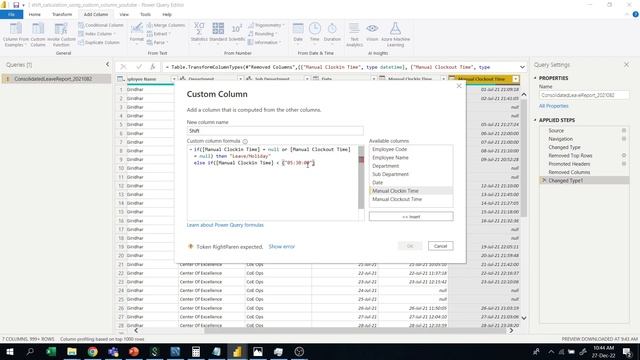Open the Help question mark icon

[x=636, y=14]
